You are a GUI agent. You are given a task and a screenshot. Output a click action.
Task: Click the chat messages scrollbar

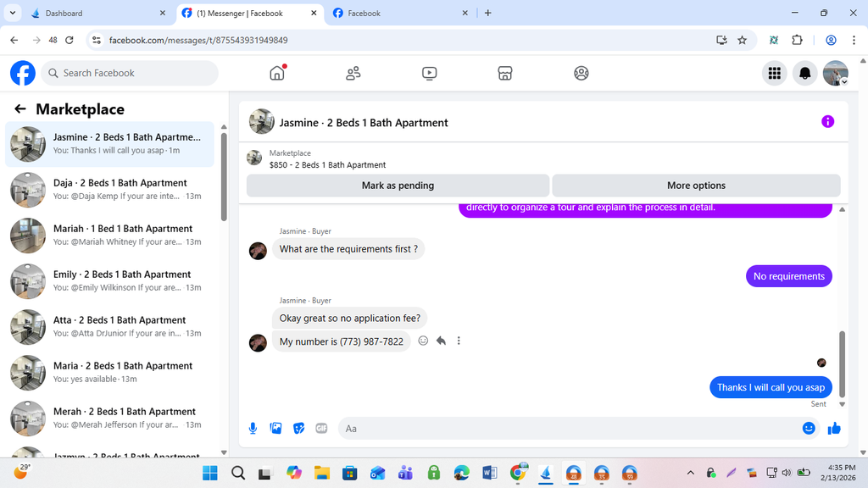[x=842, y=364]
